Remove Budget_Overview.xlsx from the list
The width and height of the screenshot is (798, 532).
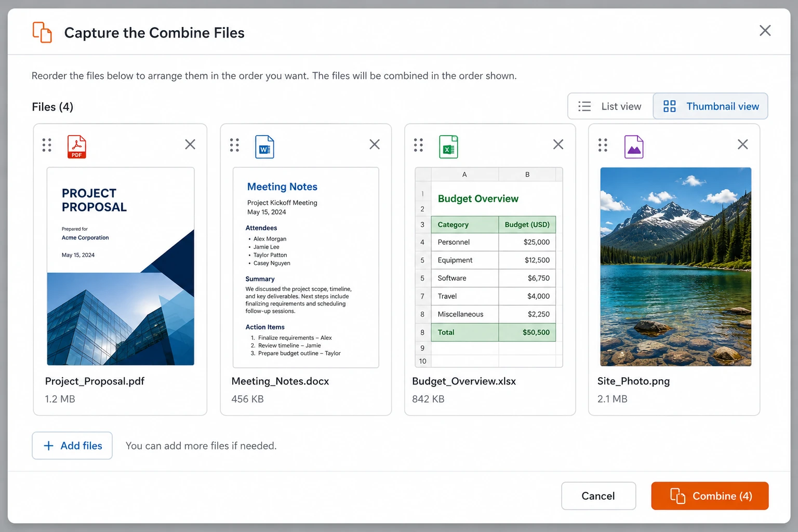point(558,144)
